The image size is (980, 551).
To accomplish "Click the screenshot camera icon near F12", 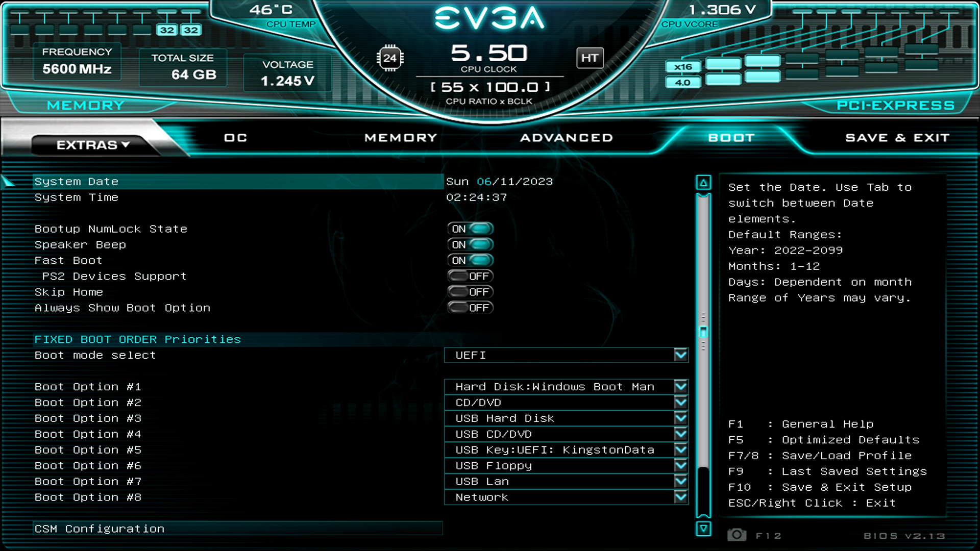I will tap(737, 535).
